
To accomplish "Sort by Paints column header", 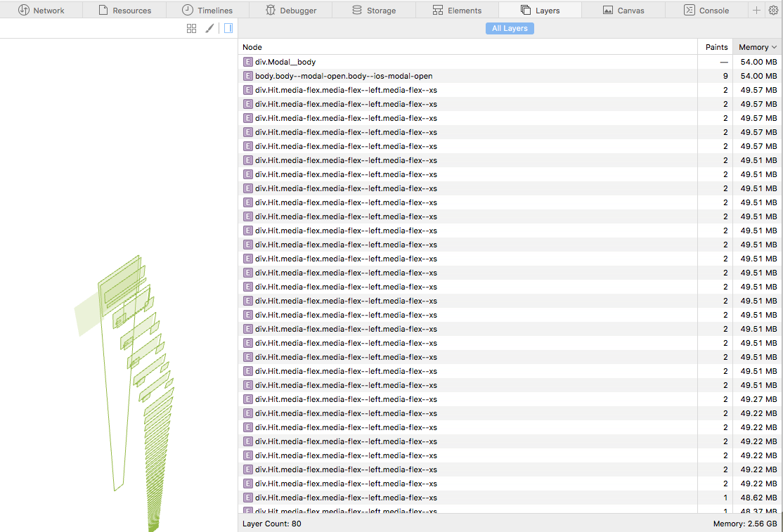I will (x=715, y=47).
